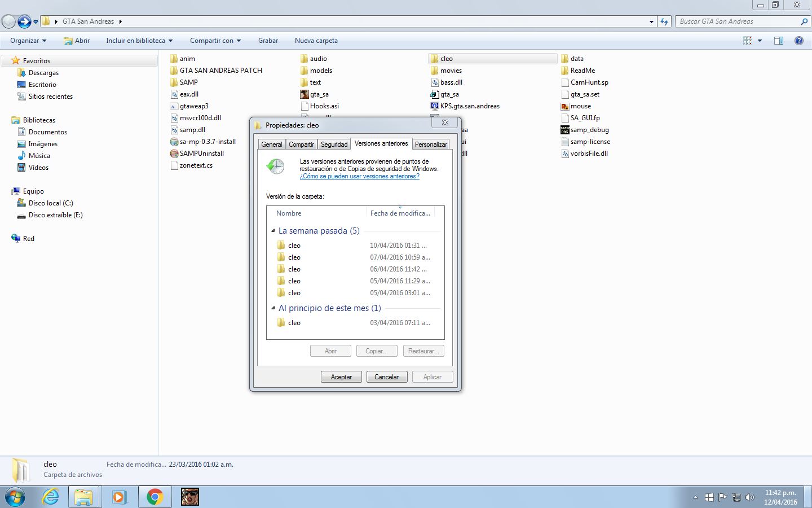Open the Compartir con dropdown
The image size is (812, 508).
[215, 41]
